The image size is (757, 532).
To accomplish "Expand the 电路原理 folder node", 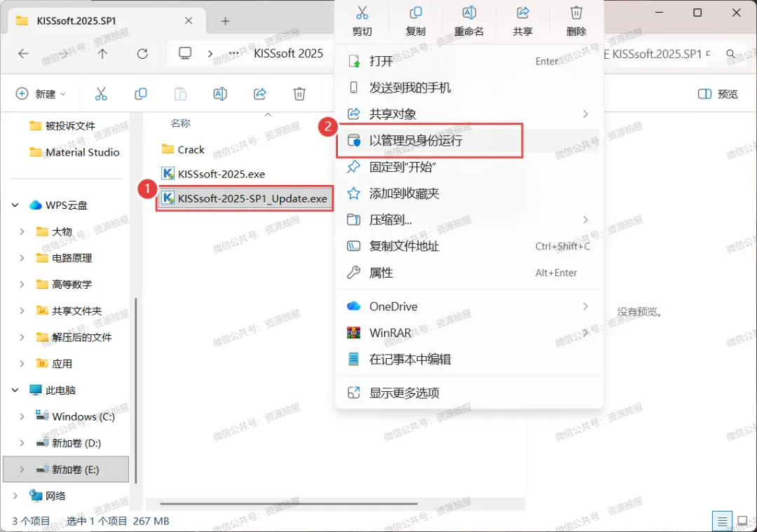I will click(22, 258).
